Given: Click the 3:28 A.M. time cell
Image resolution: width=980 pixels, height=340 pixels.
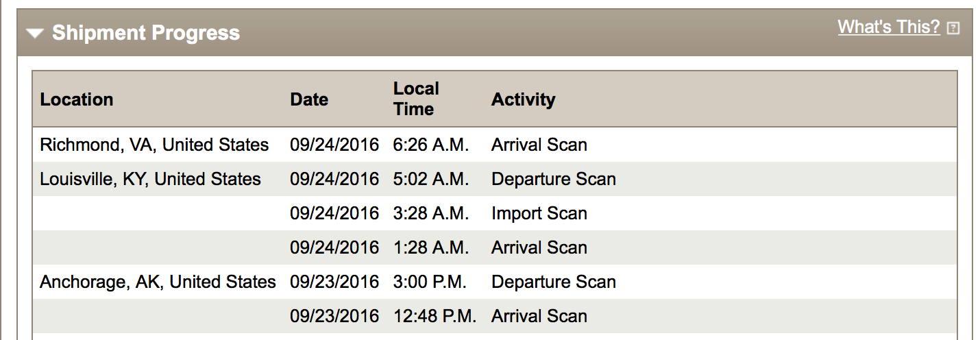Looking at the screenshot, I should 431,213.
